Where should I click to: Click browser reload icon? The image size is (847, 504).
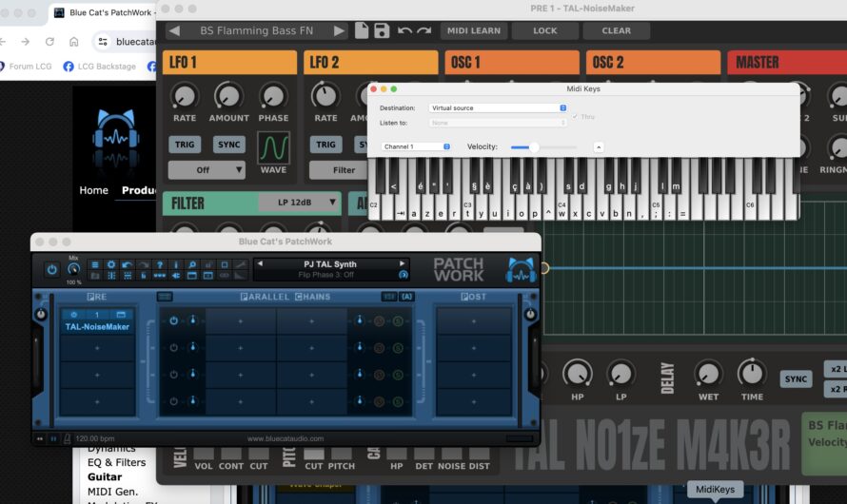[49, 42]
